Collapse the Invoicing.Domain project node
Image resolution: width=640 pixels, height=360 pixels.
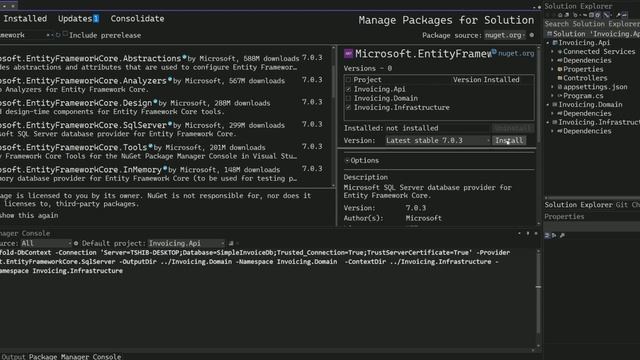[548, 105]
